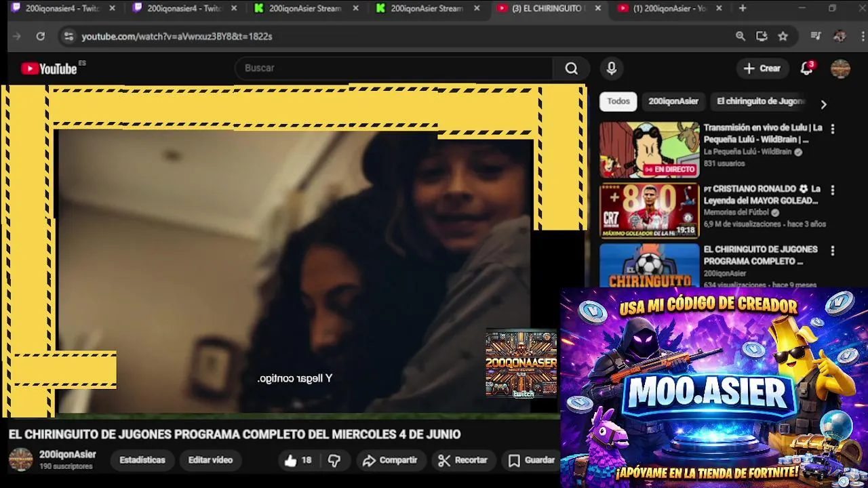
Task: Switch to the second 200iqonAsier Stream tab
Action: [427, 8]
